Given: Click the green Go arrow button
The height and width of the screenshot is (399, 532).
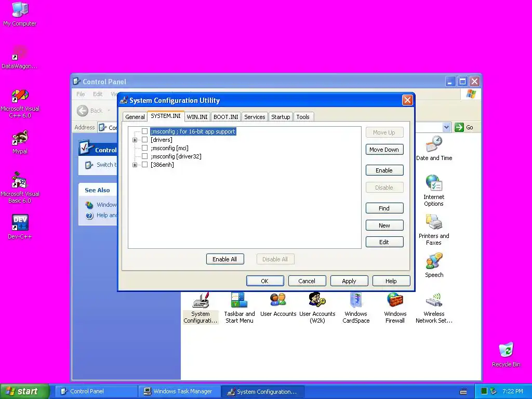Looking at the screenshot, I should [459, 127].
